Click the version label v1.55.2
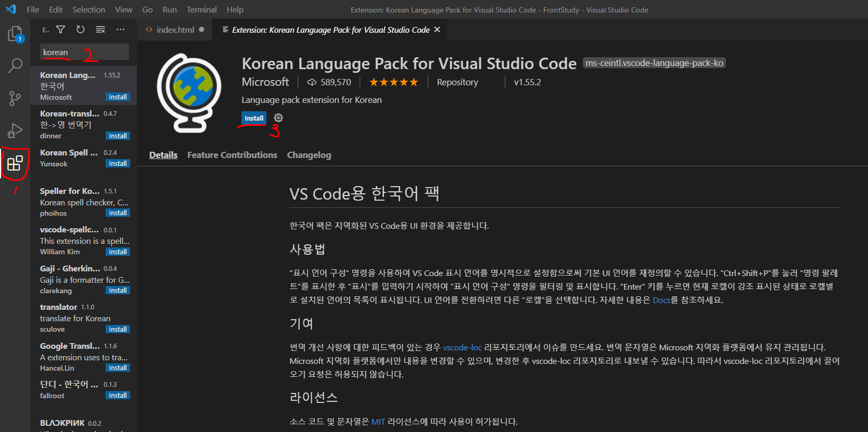 [x=528, y=82]
